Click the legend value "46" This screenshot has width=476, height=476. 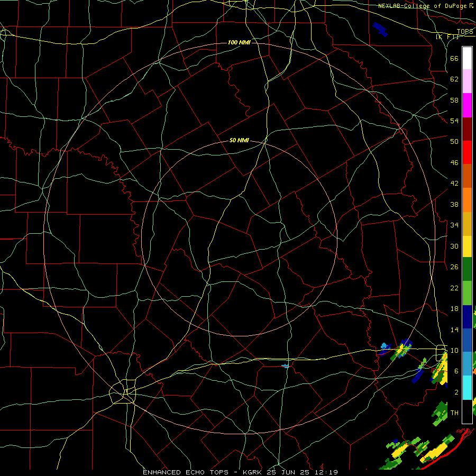(x=454, y=163)
